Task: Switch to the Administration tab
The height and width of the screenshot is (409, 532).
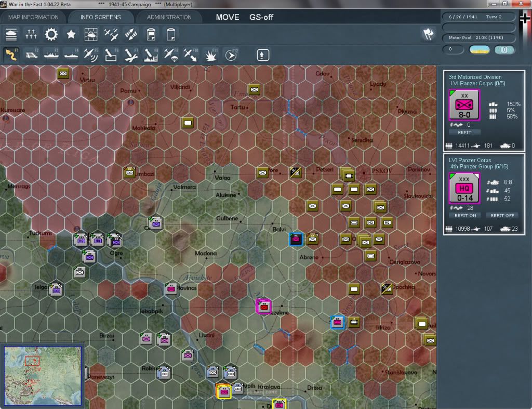Action: [x=169, y=17]
